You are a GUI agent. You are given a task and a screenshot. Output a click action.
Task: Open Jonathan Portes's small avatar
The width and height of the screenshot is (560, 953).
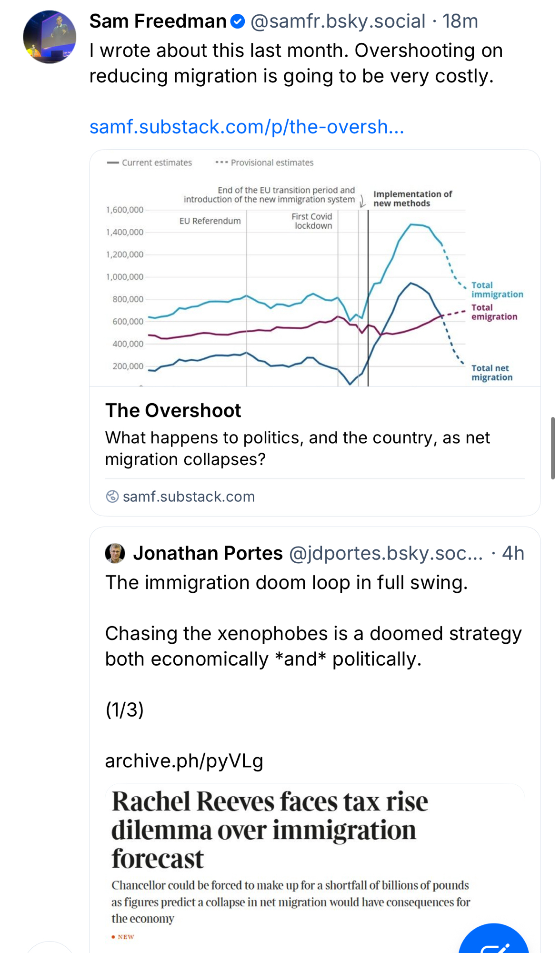click(115, 553)
